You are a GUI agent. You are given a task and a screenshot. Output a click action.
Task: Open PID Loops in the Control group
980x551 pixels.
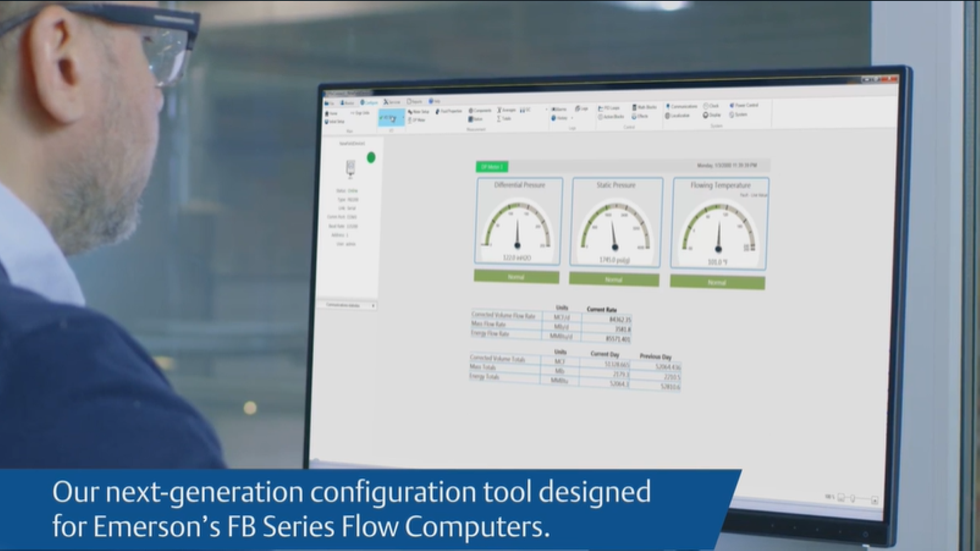point(609,108)
